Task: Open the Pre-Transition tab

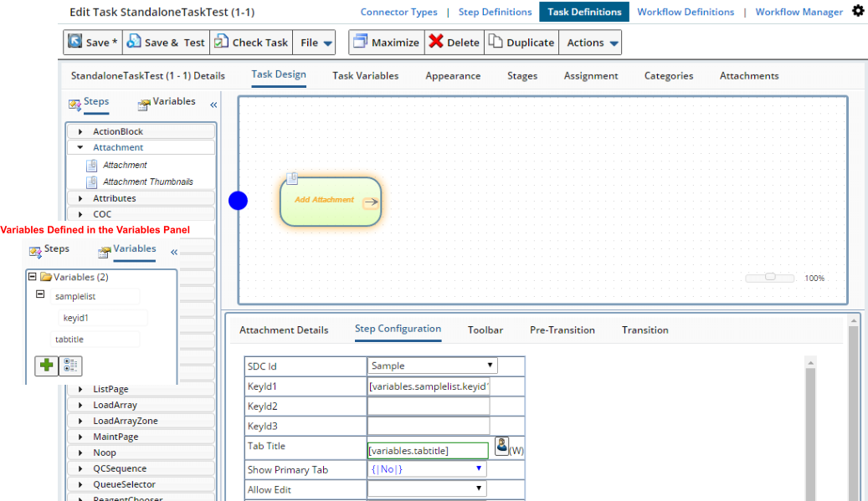Action: (562, 330)
